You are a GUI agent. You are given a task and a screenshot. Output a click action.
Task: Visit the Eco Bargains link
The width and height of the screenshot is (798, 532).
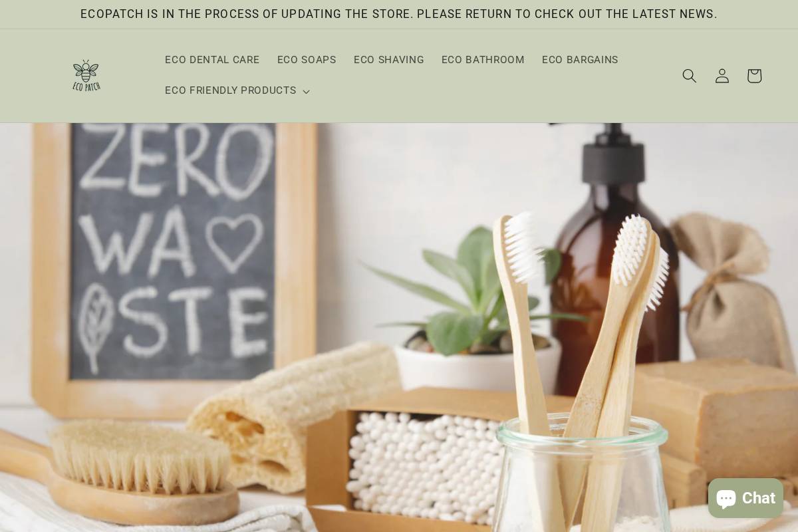click(580, 60)
